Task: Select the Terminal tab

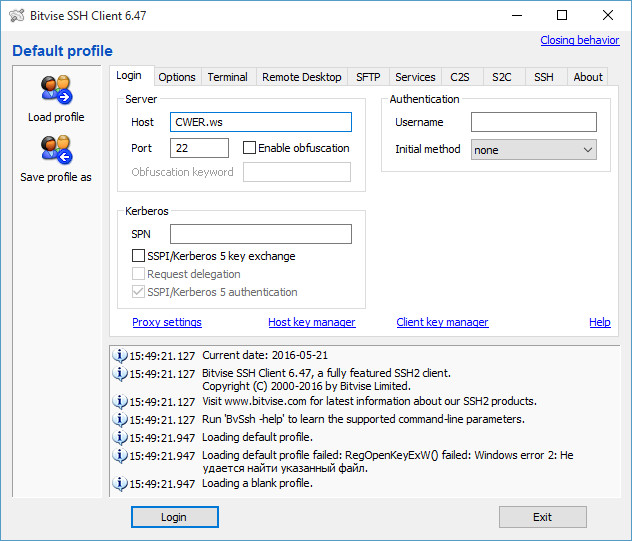Action: (x=228, y=77)
